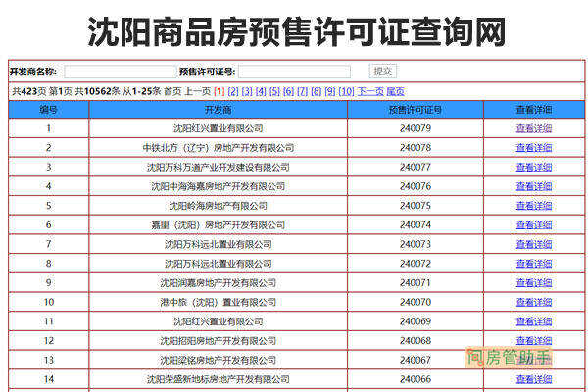The height and width of the screenshot is (392, 588).
Task: Click the current page [1] indicator
Action: coord(220,91)
